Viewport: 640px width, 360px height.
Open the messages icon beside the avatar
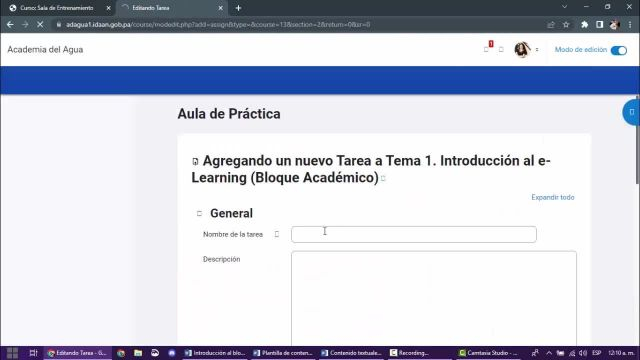[x=501, y=49]
